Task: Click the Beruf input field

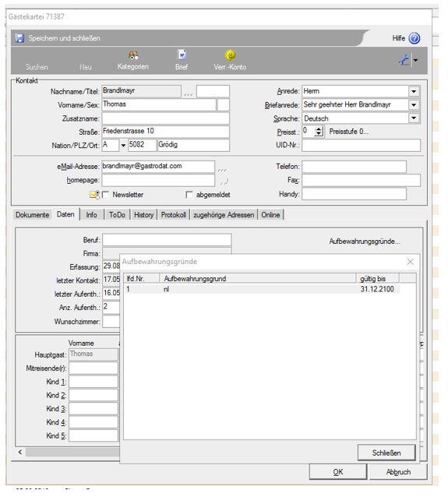Action: 167,240
